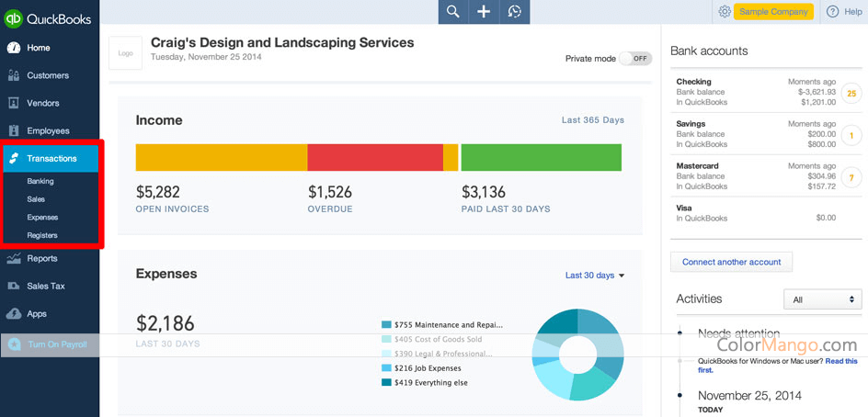Click the $2,186 expenses total

166,323
